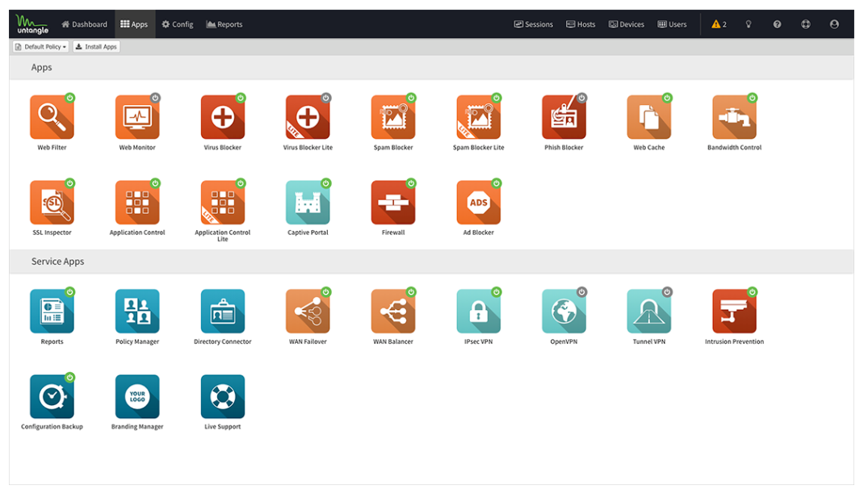Viewport: 868px width, 498px height.
Task: Open the OpenVPN service app
Action: click(563, 312)
